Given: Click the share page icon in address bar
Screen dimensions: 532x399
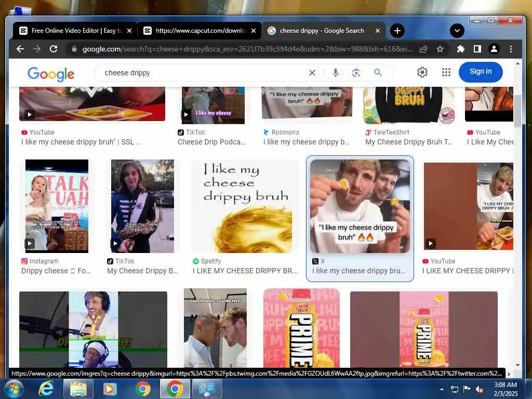Looking at the screenshot, I should 423,49.
